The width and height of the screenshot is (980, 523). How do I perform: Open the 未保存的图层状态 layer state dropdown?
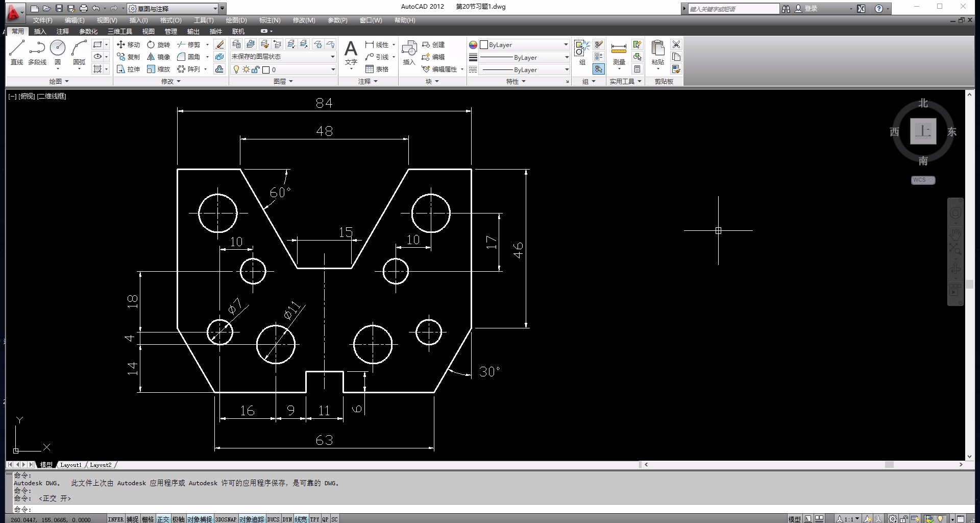[x=283, y=57]
